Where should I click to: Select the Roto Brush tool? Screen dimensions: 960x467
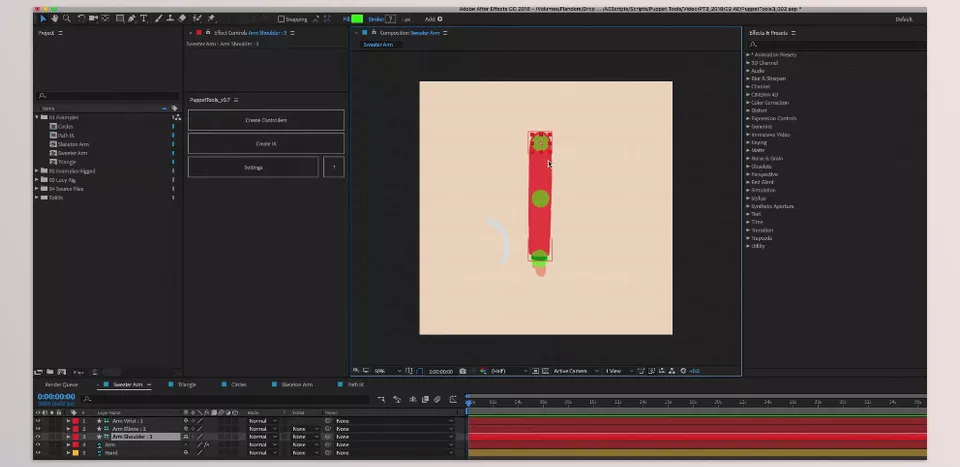click(197, 19)
